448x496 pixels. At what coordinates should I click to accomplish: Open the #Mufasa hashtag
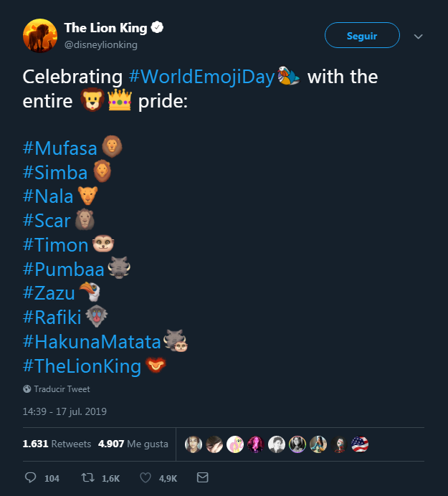[x=60, y=148]
